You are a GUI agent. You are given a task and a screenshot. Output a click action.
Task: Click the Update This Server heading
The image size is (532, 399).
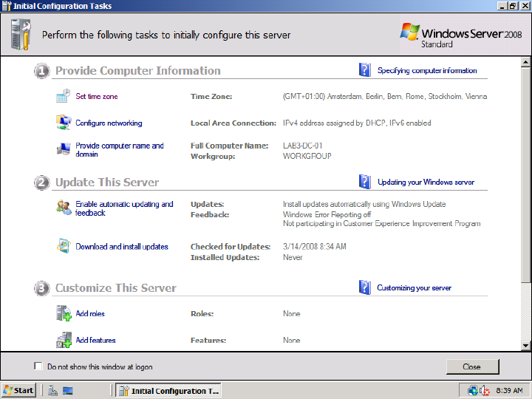(x=107, y=183)
